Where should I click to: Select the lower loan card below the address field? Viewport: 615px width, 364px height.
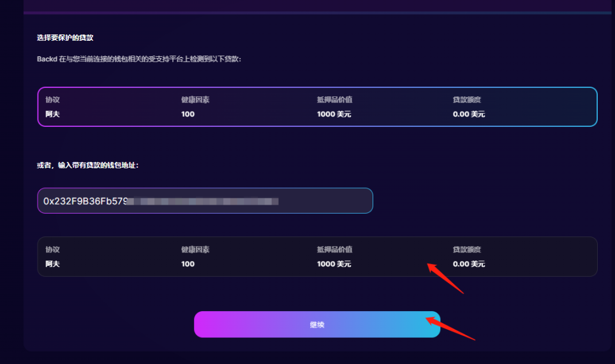(x=317, y=257)
